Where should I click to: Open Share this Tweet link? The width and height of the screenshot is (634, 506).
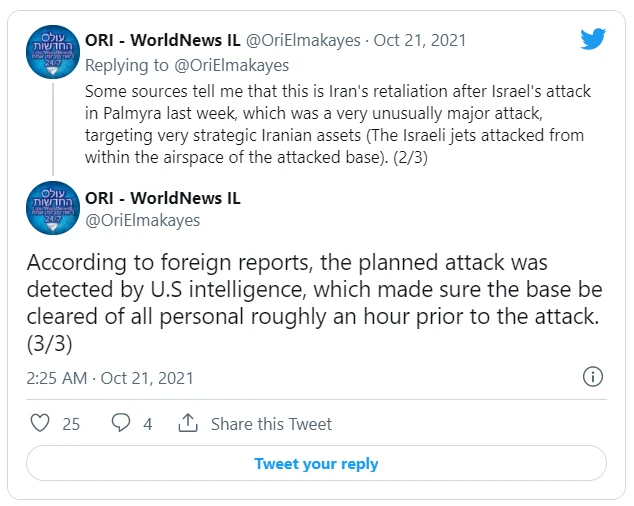pyautogui.click(x=271, y=424)
